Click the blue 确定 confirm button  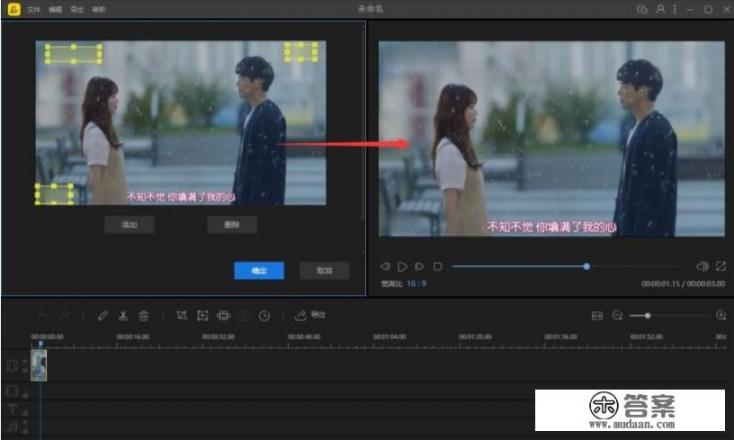coord(259,270)
